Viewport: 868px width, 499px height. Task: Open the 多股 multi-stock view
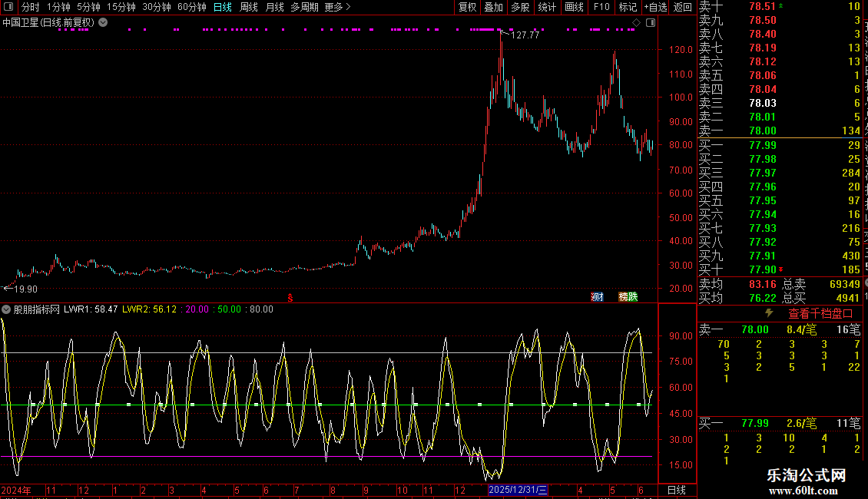click(520, 7)
